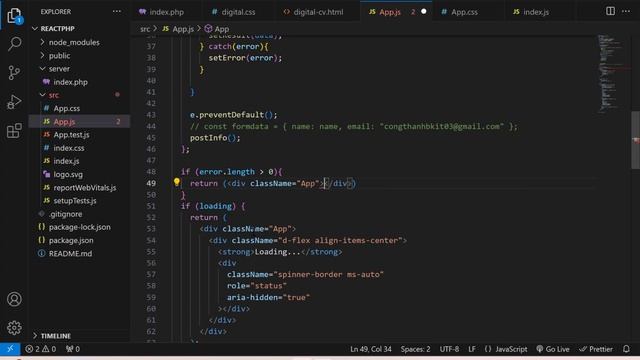This screenshot has width=640, height=360.
Task: Open the Search view in activity bar
Action: coord(14,44)
